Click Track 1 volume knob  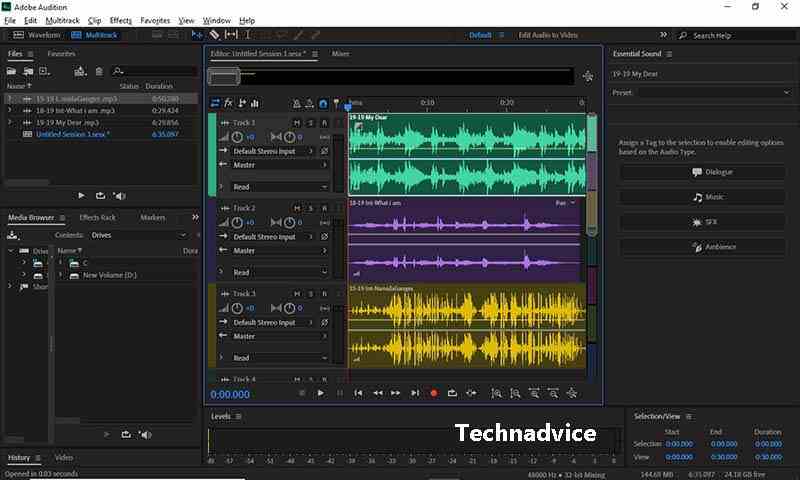237,137
